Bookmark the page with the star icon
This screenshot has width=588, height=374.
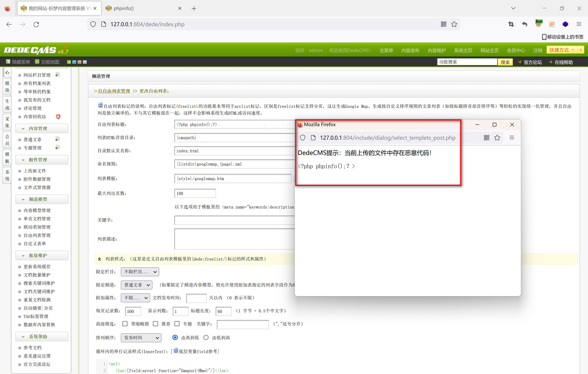click(454, 24)
